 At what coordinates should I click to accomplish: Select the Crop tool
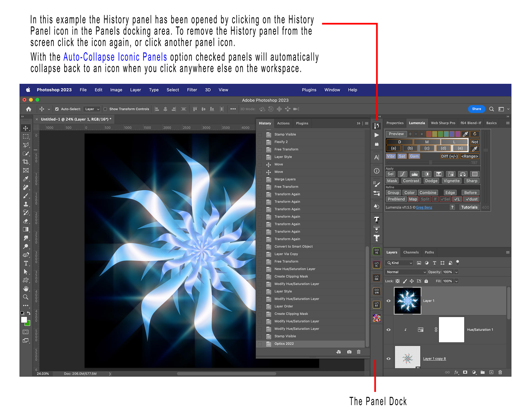point(26,162)
